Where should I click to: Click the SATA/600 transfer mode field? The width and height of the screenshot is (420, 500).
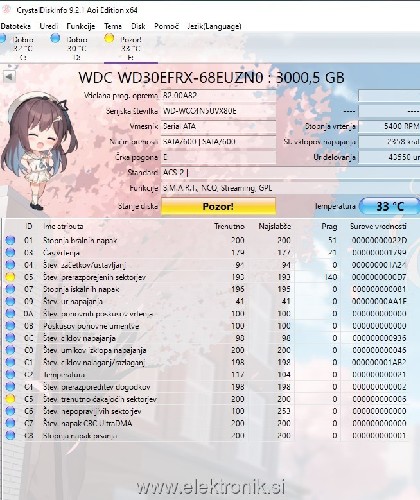click(219, 142)
